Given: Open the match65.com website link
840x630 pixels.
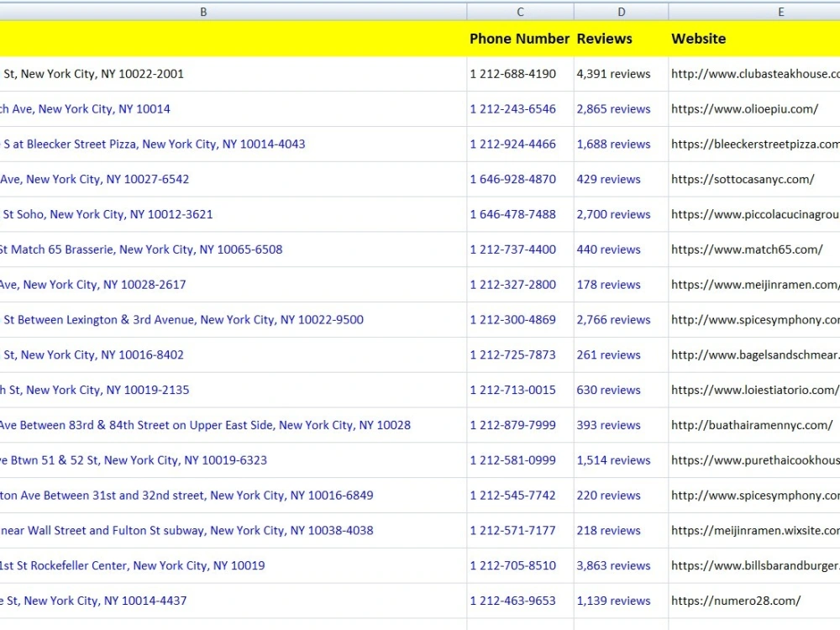Looking at the screenshot, I should click(x=747, y=249).
